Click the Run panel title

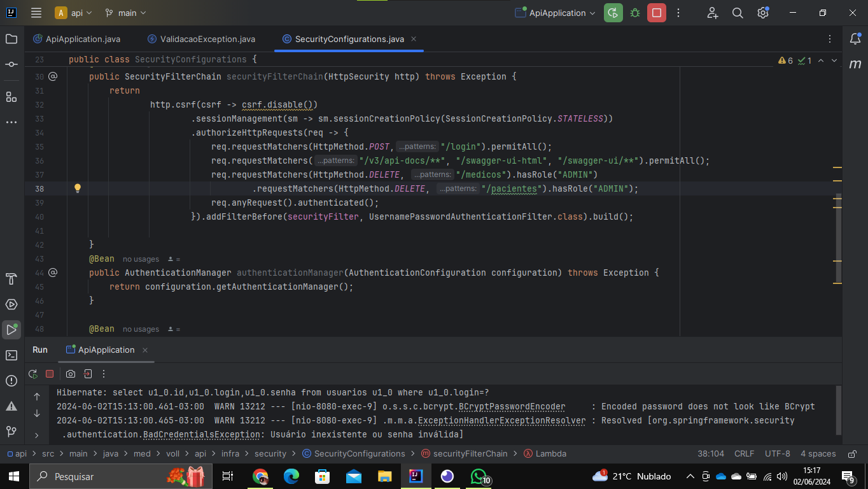pos(40,350)
